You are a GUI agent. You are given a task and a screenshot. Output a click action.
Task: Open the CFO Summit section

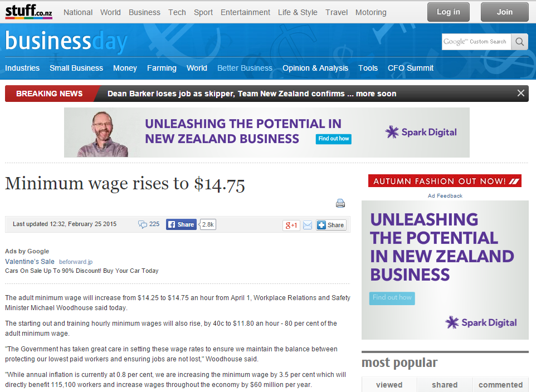pos(411,68)
